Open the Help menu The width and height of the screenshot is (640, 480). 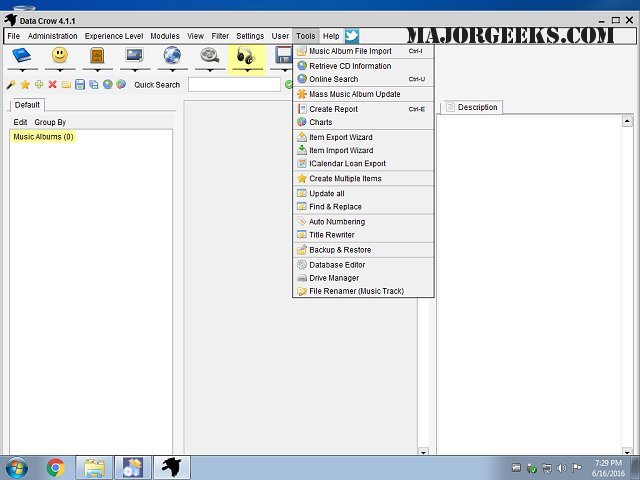pos(331,36)
